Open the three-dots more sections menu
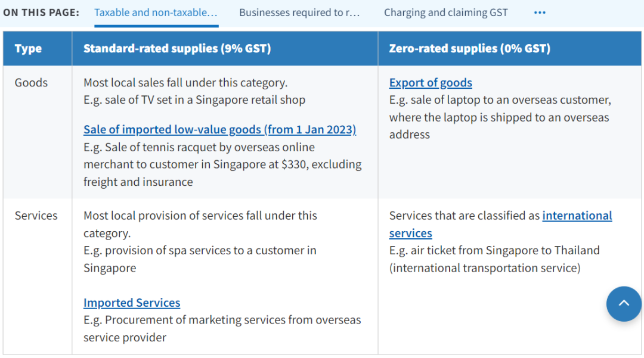The height and width of the screenshot is (358, 644). point(540,13)
